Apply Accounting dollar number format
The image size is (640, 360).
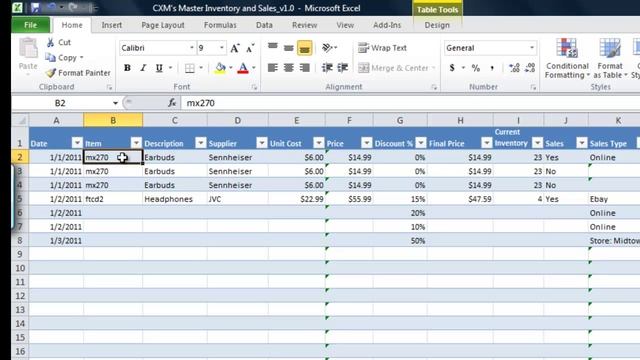click(452, 68)
